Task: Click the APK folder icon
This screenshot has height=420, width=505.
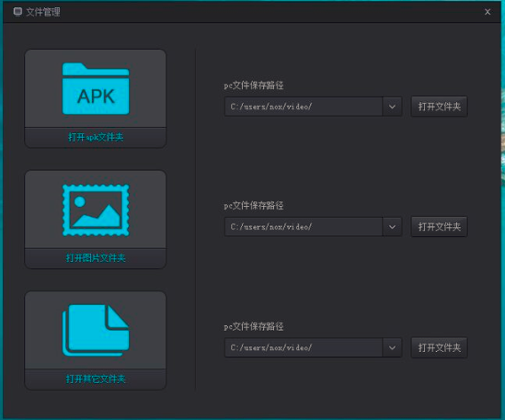Action: (x=96, y=88)
